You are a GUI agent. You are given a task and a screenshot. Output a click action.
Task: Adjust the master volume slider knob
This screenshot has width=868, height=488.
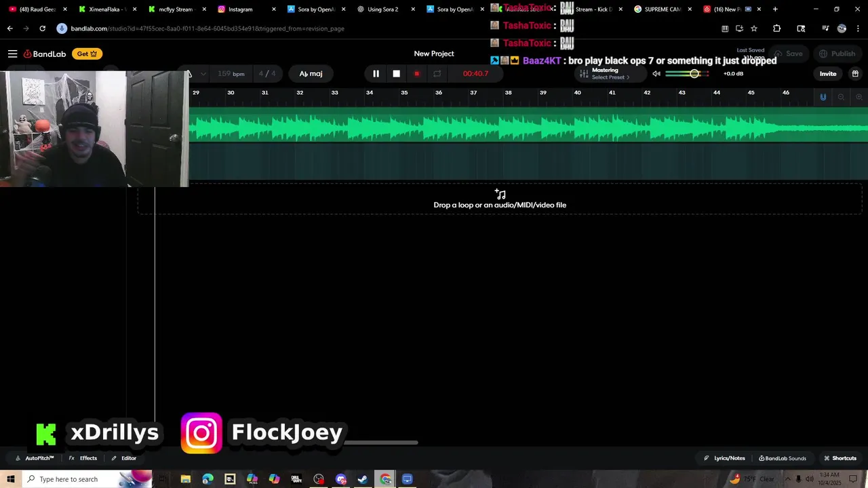tap(694, 73)
